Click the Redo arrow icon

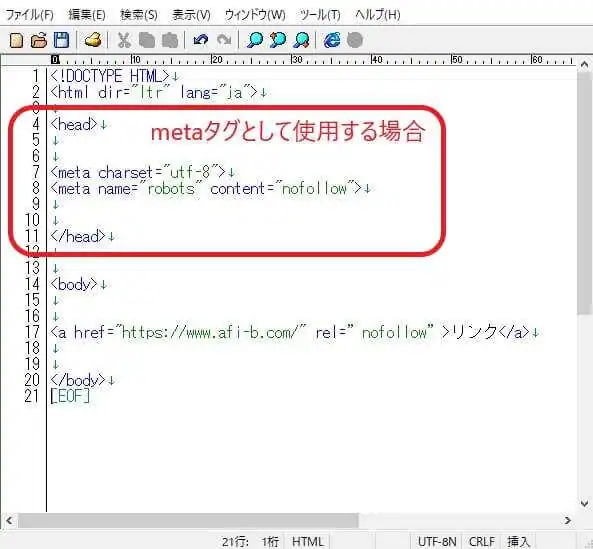(224, 40)
